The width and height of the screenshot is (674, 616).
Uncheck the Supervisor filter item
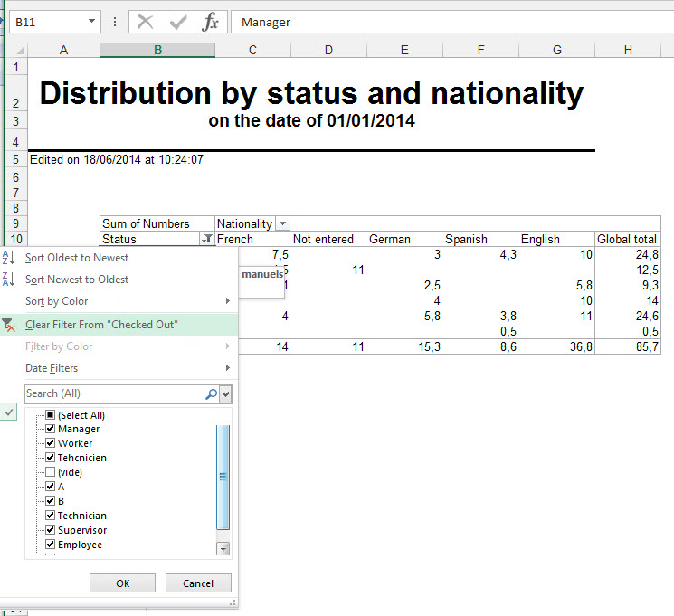point(51,530)
